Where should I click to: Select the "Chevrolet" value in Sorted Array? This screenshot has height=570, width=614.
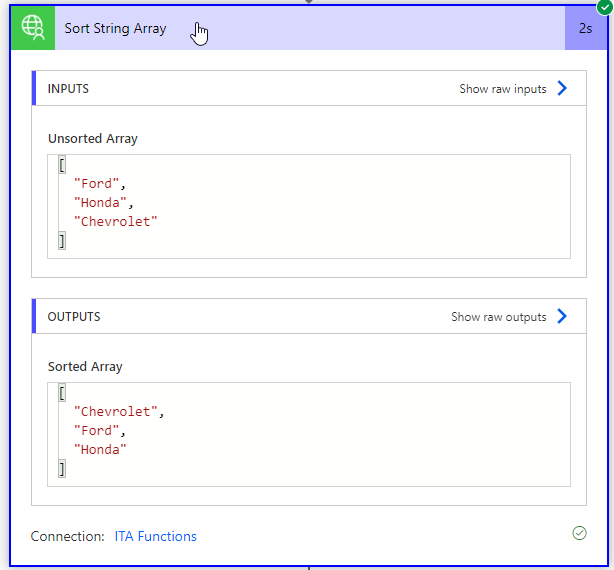pos(116,411)
